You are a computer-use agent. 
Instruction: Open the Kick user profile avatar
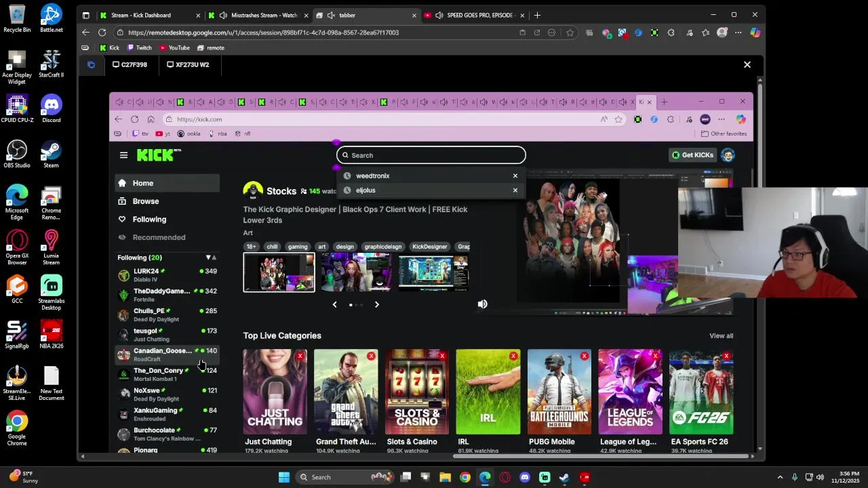coord(728,155)
